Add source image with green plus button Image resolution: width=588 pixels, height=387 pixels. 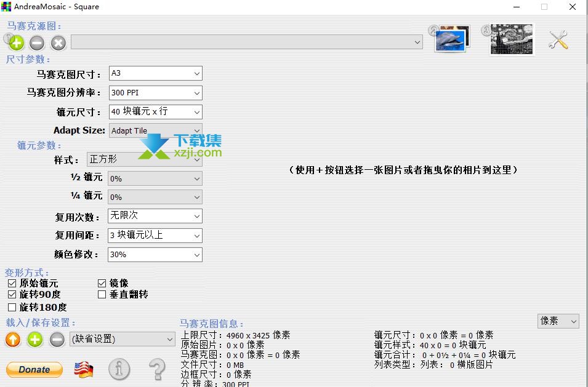16,43
